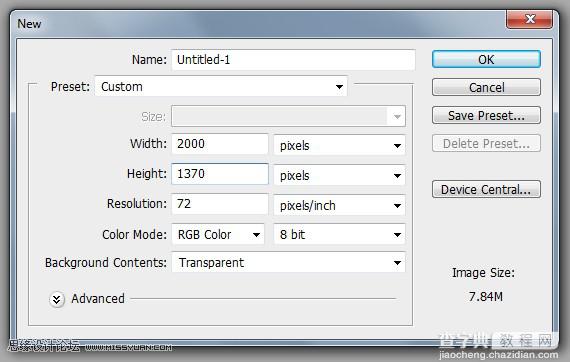This screenshot has width=570, height=362.
Task: Open the 8 bit depth dropdown
Action: pos(339,234)
